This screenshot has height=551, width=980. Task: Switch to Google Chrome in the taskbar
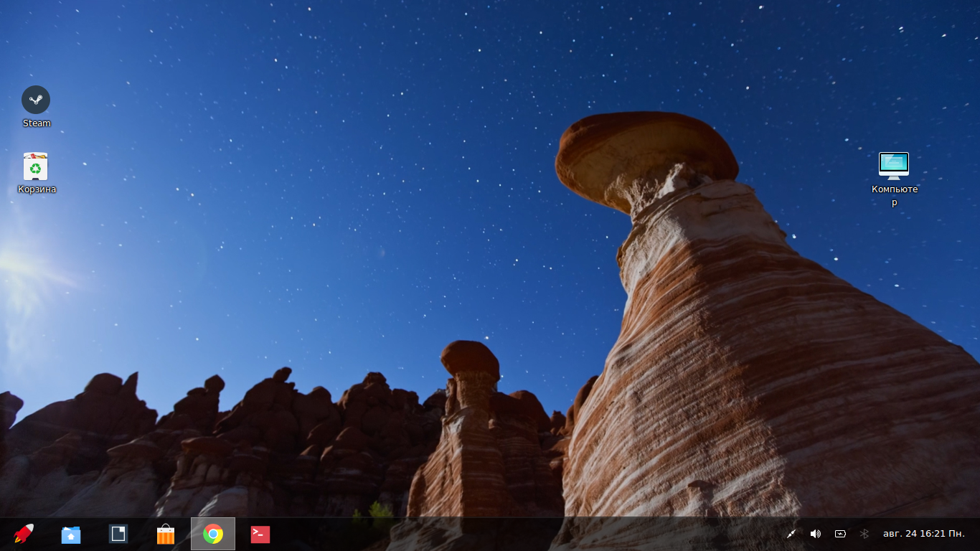tap(213, 534)
